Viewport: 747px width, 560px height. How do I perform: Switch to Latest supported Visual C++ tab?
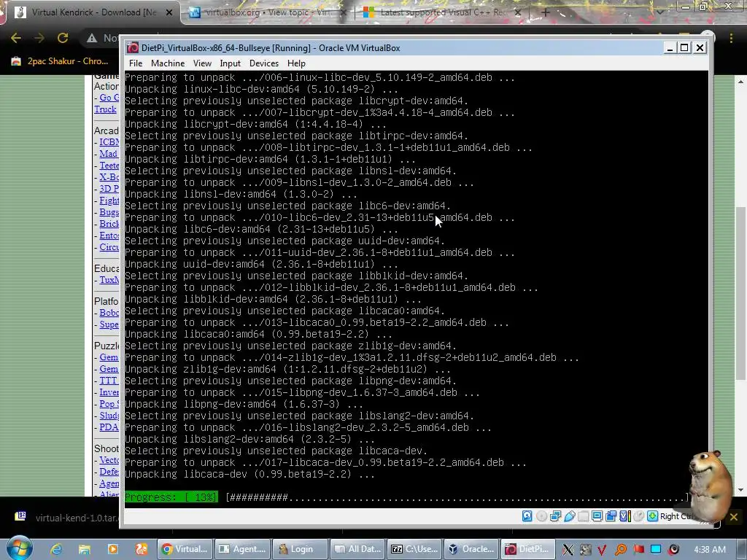pyautogui.click(x=441, y=12)
